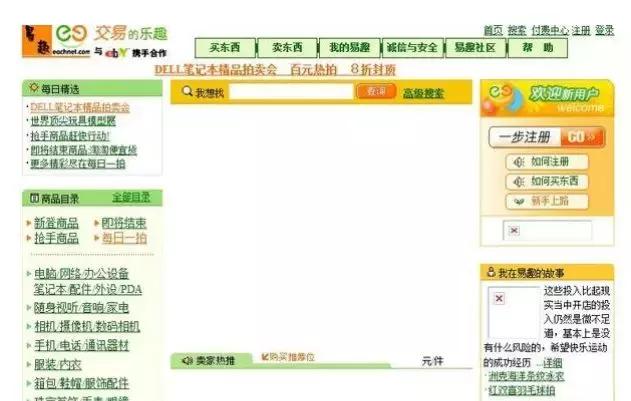The width and height of the screenshot is (631, 401).
Task: Select the 卖家热推 tab header
Action: [211, 360]
